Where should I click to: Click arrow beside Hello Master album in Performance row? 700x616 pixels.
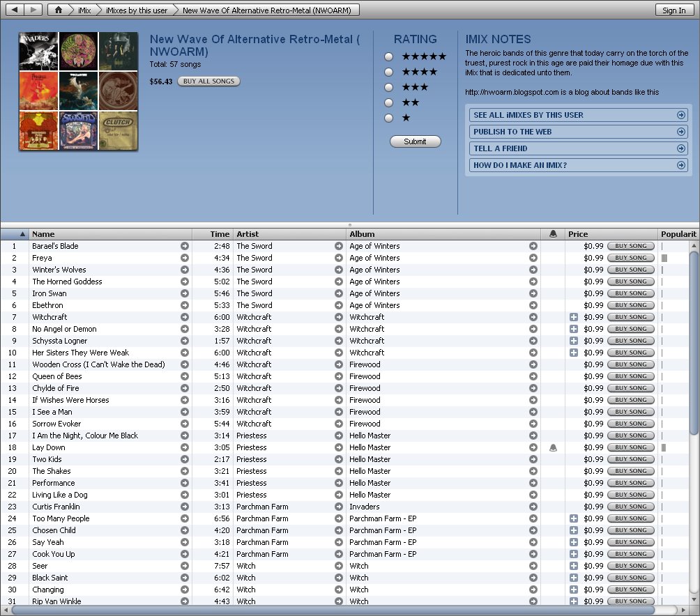click(x=533, y=483)
